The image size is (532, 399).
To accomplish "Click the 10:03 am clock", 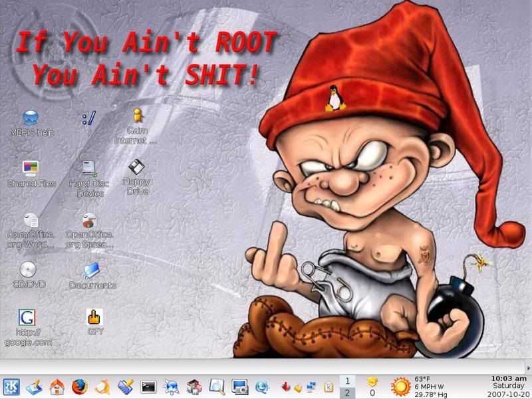I will [509, 378].
